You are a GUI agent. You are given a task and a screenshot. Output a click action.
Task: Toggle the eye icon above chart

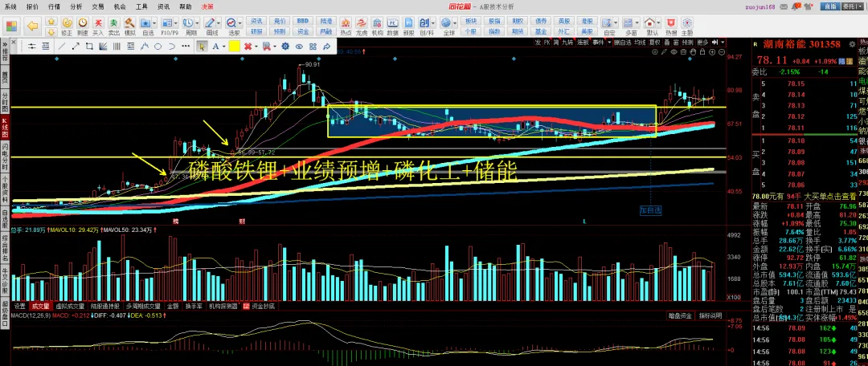(674, 51)
